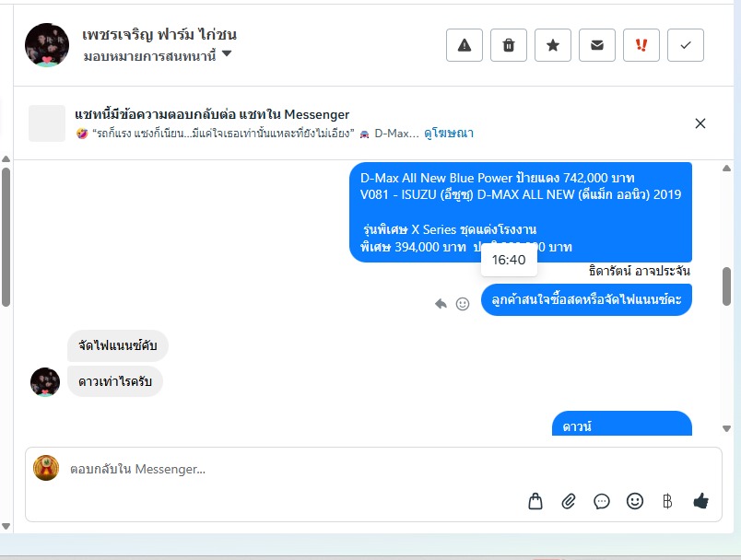741x560 pixels.
Task: Open contact profile picture in header
Action: (47, 45)
